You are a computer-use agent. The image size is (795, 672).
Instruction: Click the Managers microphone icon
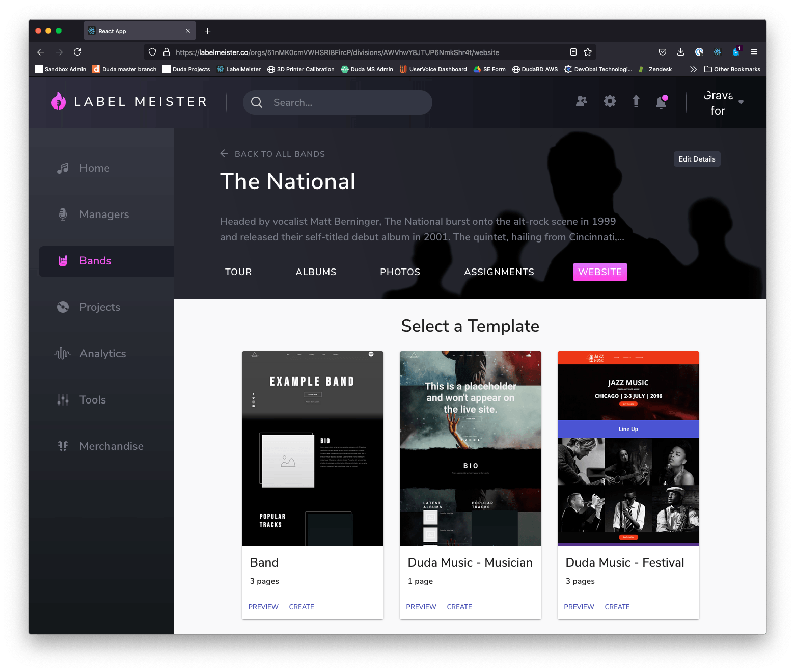63,214
